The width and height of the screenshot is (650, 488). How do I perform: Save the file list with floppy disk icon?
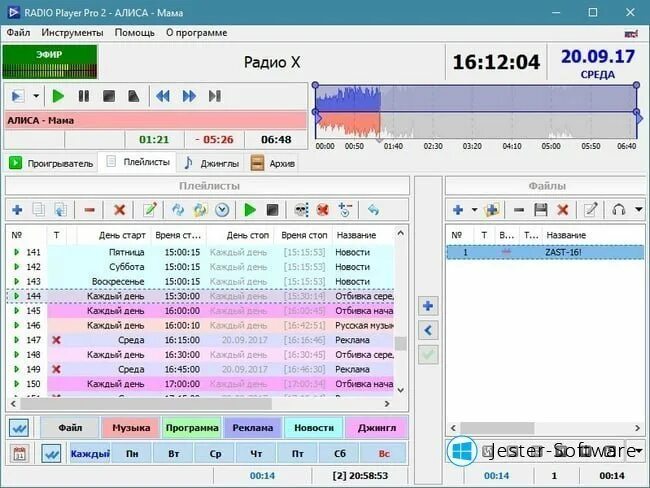(x=541, y=210)
